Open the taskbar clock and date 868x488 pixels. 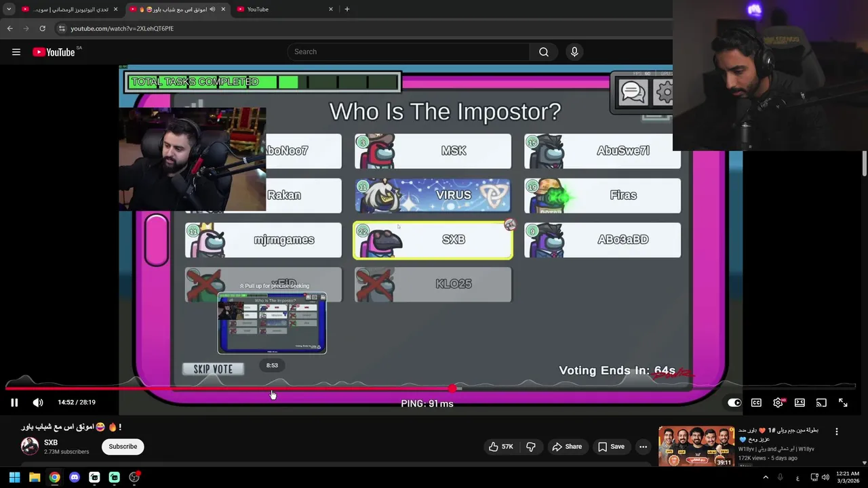click(x=848, y=477)
